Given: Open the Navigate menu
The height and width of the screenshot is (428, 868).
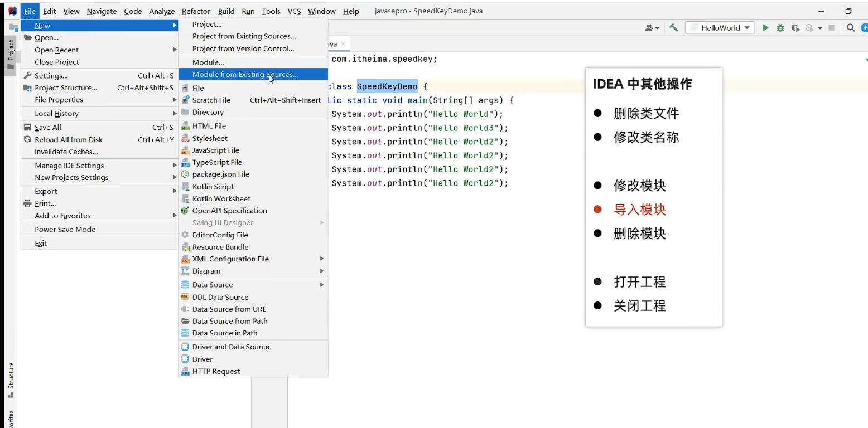Looking at the screenshot, I should click(102, 11).
